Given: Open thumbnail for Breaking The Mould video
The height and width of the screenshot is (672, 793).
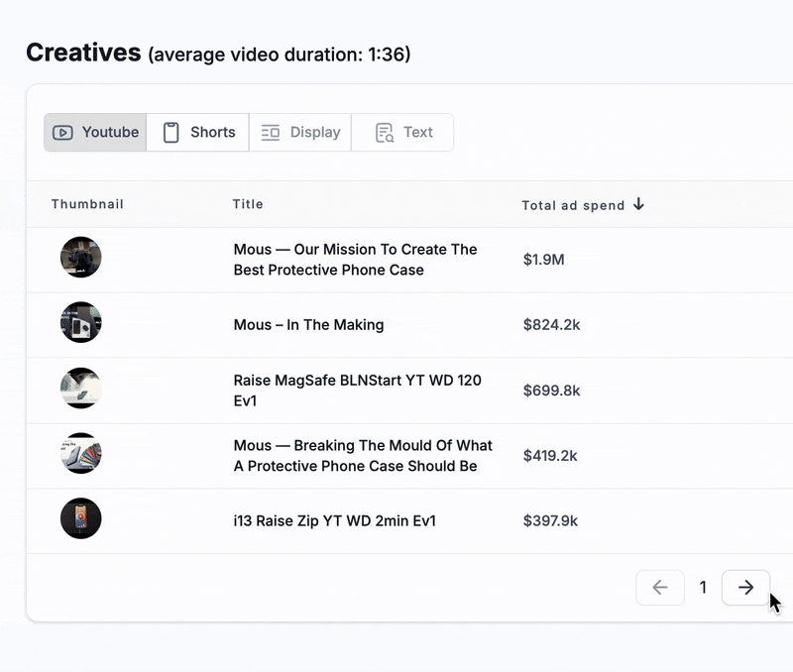Looking at the screenshot, I should 81,453.
